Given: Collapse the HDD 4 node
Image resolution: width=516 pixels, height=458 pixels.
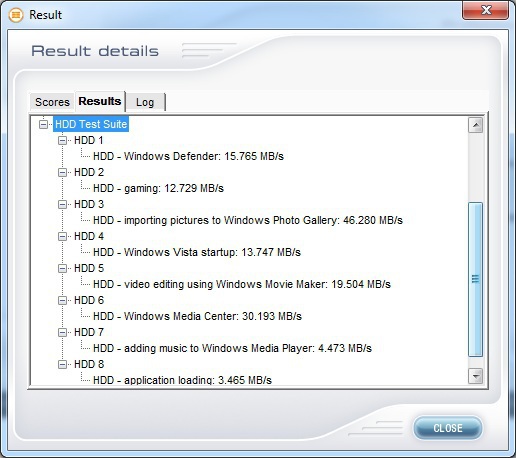Looking at the screenshot, I should pyautogui.click(x=62, y=236).
